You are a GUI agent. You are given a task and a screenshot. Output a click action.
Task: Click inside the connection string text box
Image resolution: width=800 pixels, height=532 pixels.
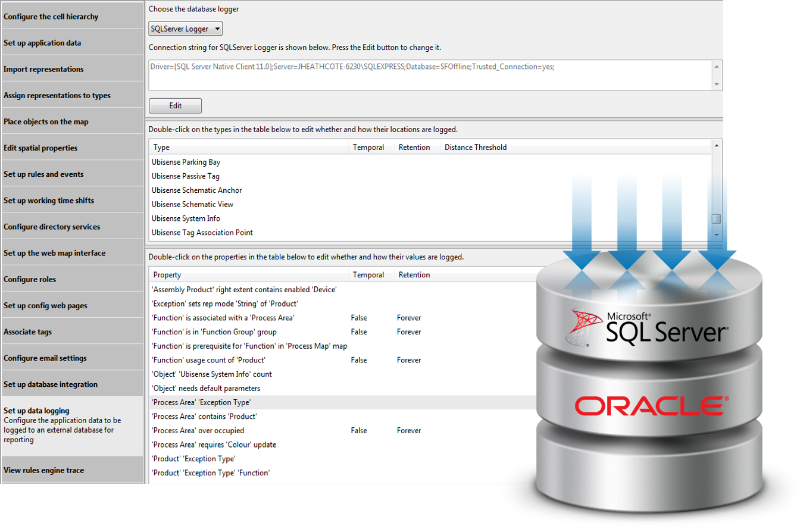[x=430, y=75]
